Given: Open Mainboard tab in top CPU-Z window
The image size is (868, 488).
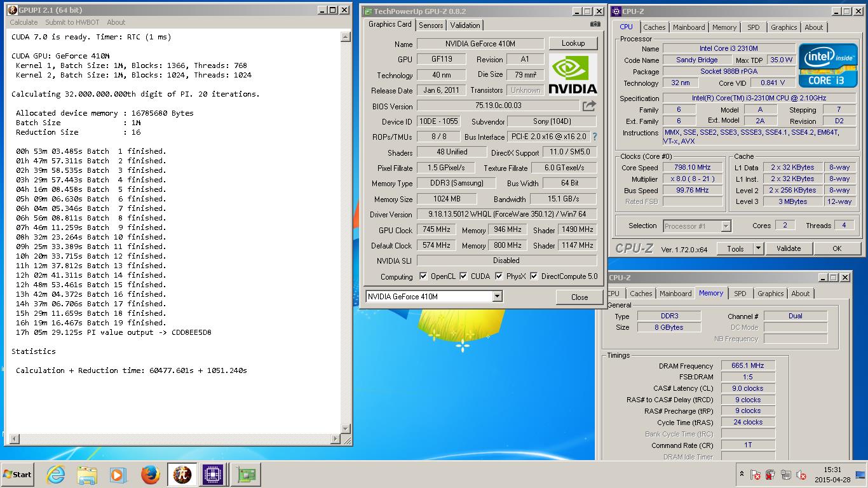Looking at the screenshot, I should pyautogui.click(x=689, y=27).
